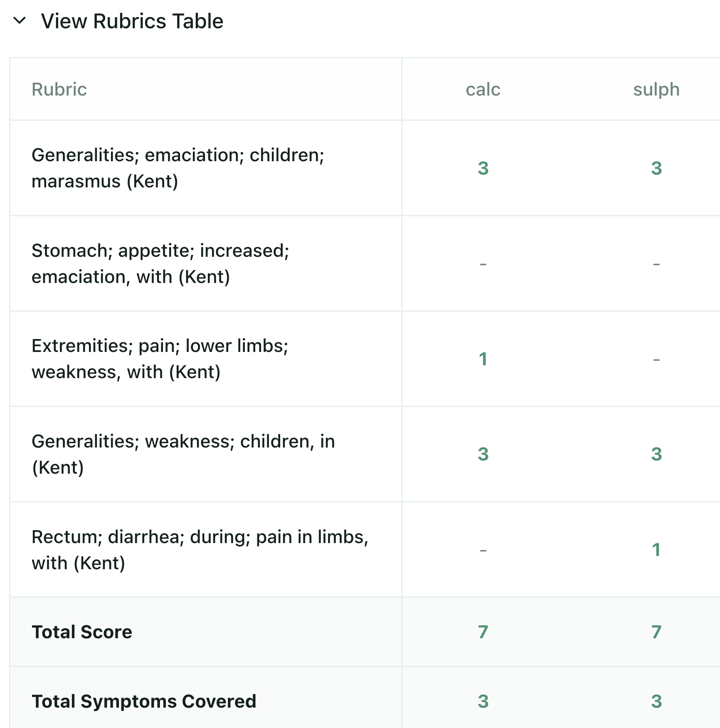The height and width of the screenshot is (728, 720).
Task: Click the Total Symptoms Covered row label
Action: pos(144,701)
